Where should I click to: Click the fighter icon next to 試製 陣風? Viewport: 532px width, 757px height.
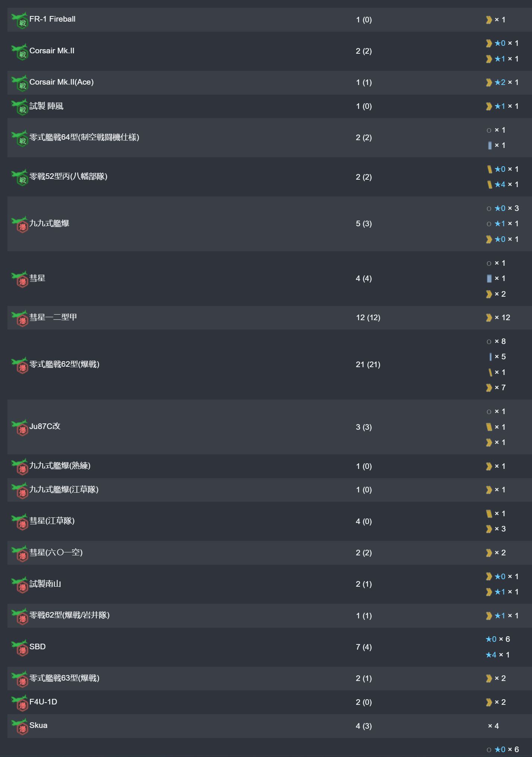pos(20,107)
